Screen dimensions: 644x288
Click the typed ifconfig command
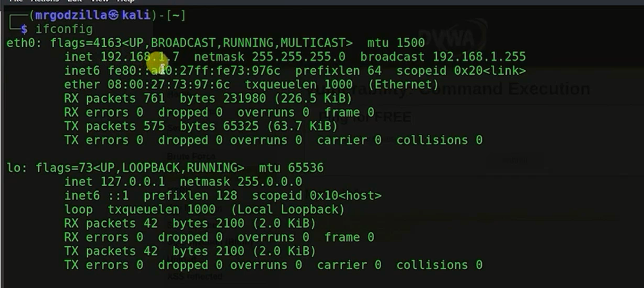point(64,29)
